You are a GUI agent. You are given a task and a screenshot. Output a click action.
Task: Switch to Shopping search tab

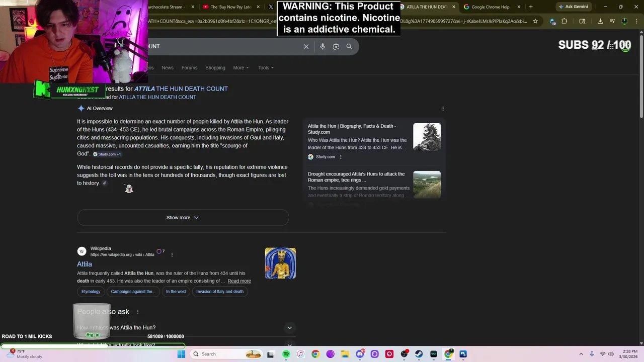coord(215,68)
